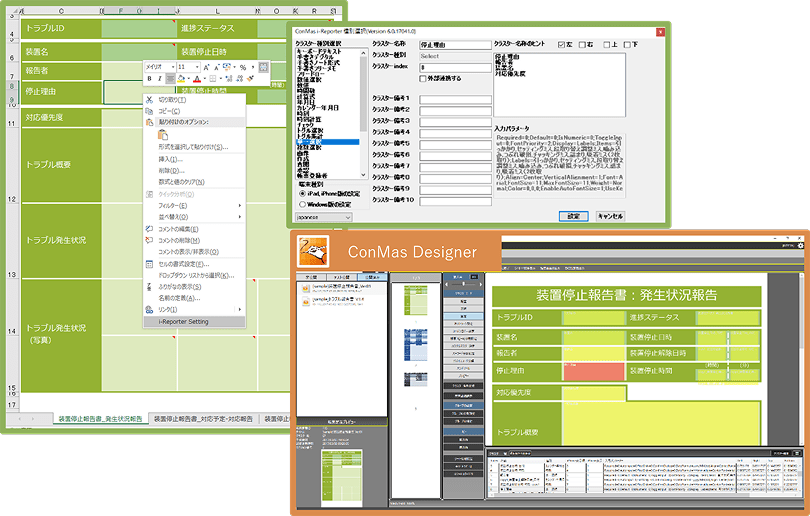Click the link (リンク) chain icon
This screenshot has height=516, width=810.
pyautogui.click(x=149, y=309)
